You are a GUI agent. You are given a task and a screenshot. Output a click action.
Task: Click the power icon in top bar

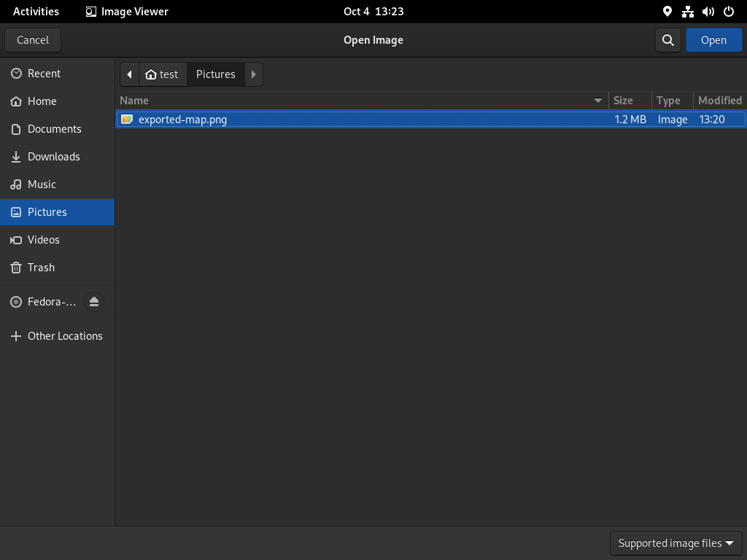point(729,12)
